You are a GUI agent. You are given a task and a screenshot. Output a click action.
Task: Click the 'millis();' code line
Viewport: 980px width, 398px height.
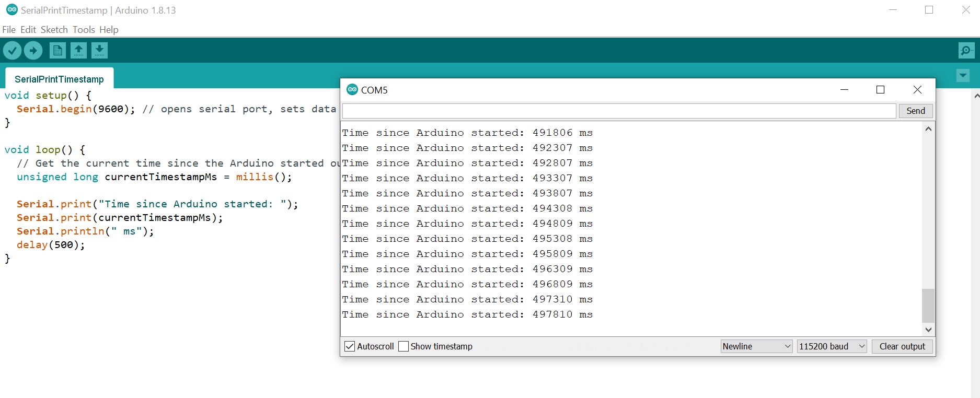[154, 177]
